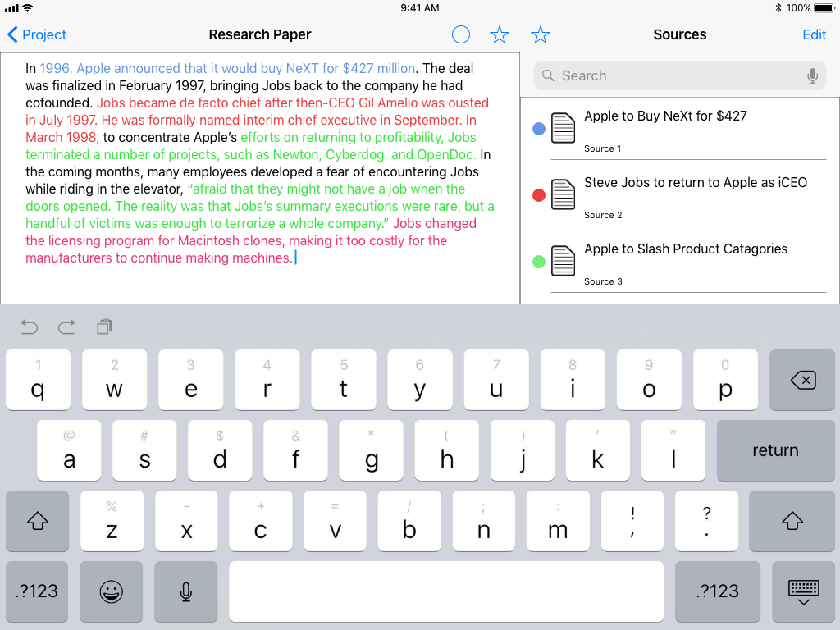This screenshot has width=840, height=630.
Task: Tap the left shift key
Action: coord(38,521)
